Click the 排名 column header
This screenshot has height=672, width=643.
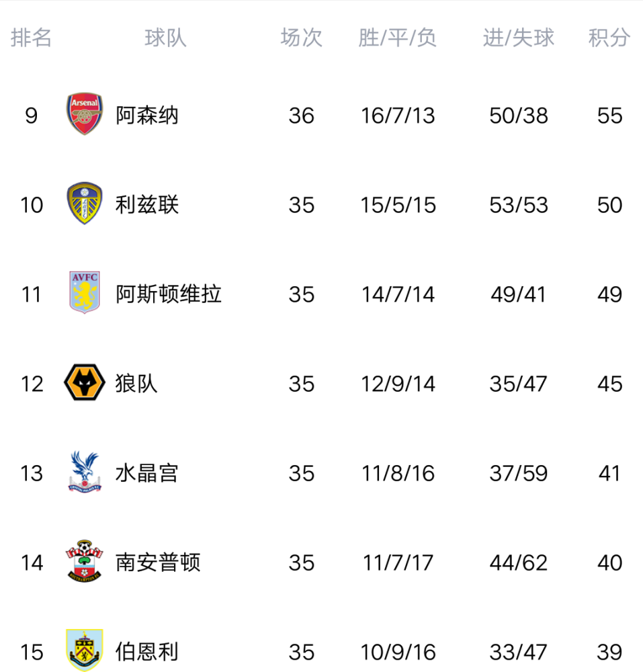[32, 38]
